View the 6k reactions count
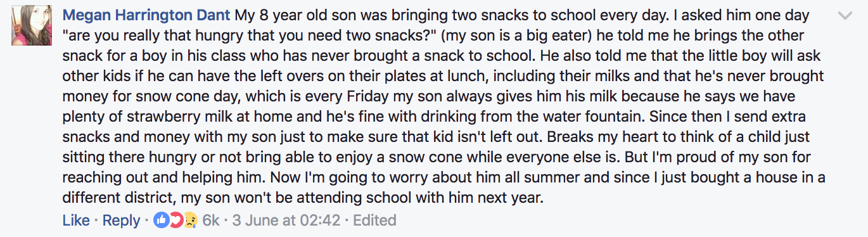 coord(210,220)
